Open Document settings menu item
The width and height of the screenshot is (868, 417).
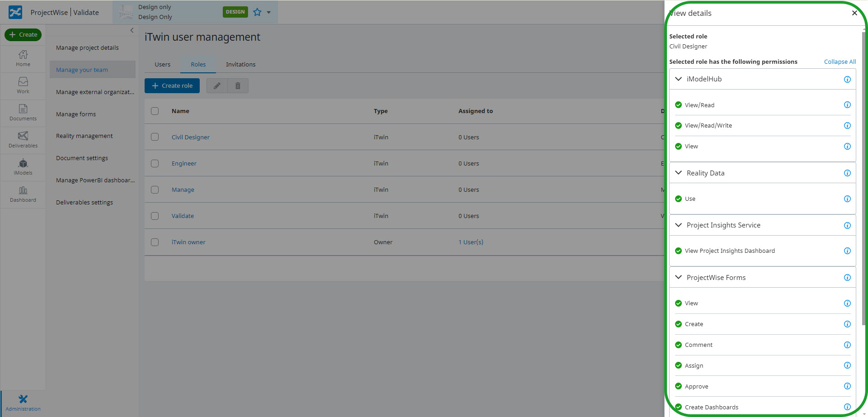pos(93,158)
